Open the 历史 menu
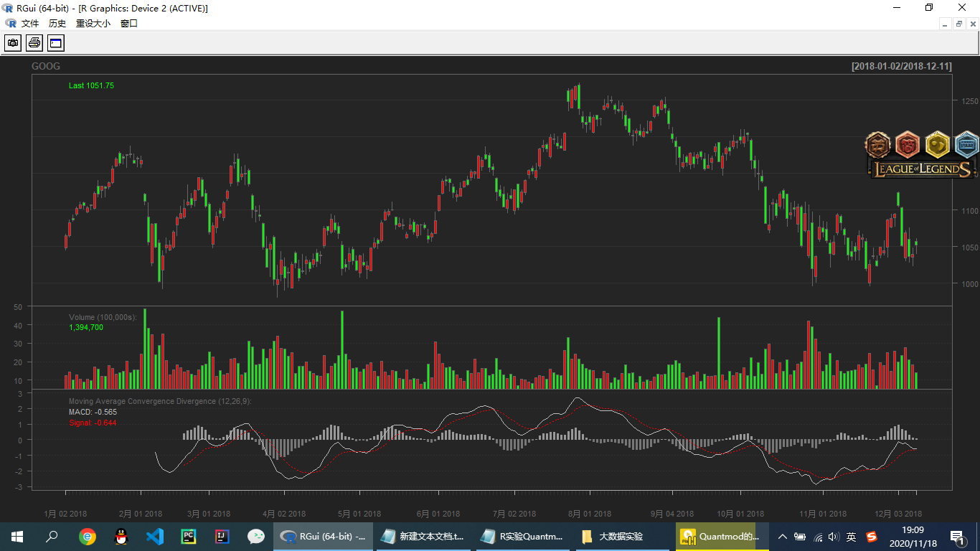Viewport: 980px width, 551px height. pos(57,24)
